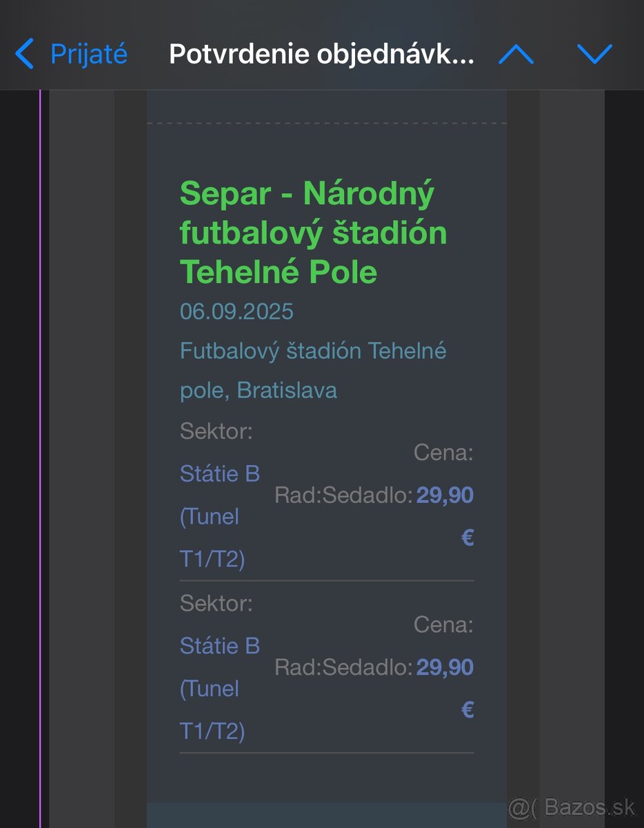Viewport: 644px width, 828px height.
Task: Select the first ticket's Státie B sector
Action: (220, 474)
